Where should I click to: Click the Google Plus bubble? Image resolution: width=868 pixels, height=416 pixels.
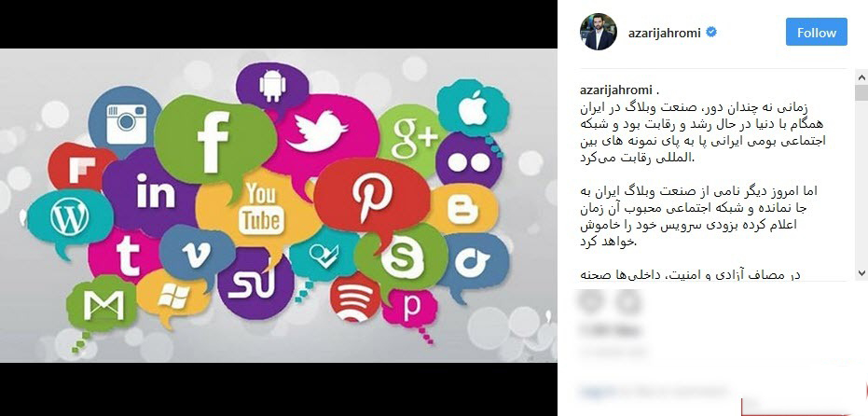[411, 138]
